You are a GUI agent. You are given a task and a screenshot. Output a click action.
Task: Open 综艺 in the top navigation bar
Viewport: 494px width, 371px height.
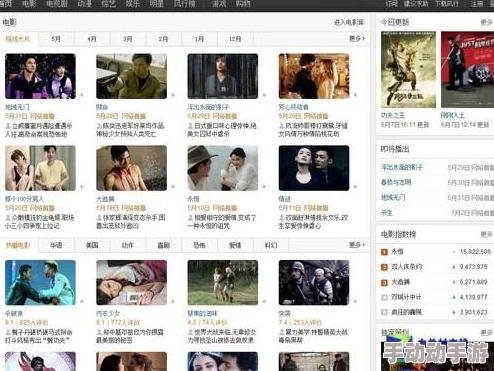click(109, 4)
